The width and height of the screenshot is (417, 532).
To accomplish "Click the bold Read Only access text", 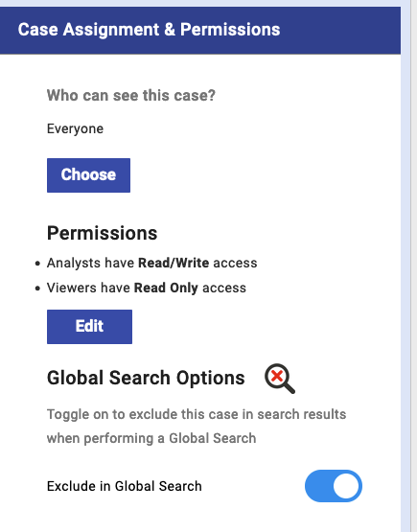I will (x=166, y=288).
